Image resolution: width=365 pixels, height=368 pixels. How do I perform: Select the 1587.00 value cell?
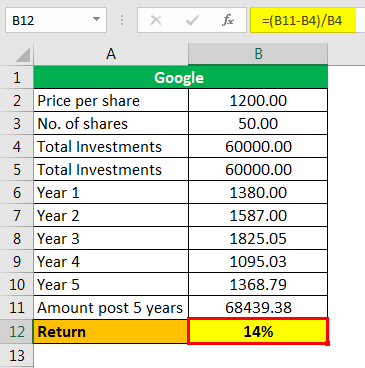pos(258,215)
